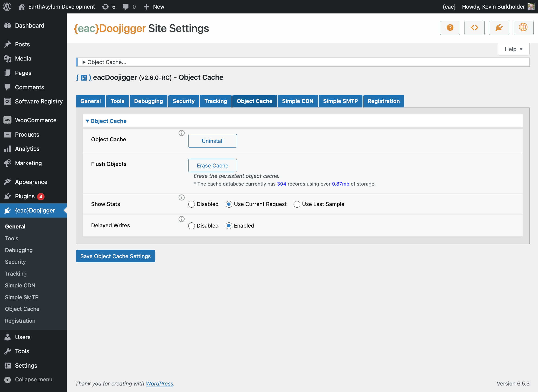
Task: Open the WordPress logo menu
Action: pos(7,7)
